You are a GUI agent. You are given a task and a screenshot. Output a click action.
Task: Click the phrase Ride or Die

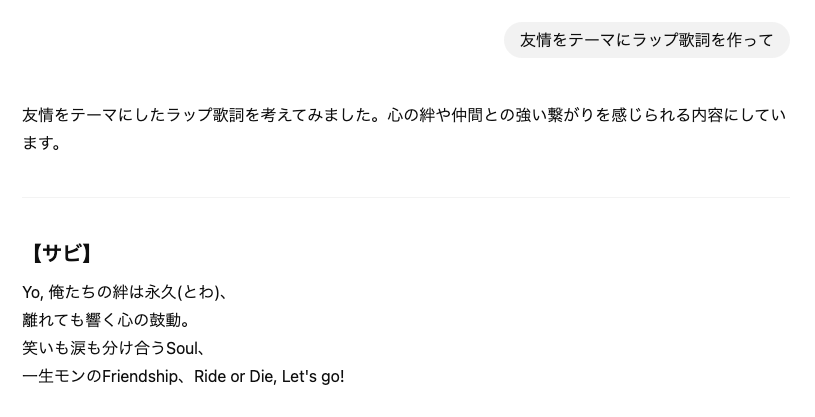click(x=233, y=376)
